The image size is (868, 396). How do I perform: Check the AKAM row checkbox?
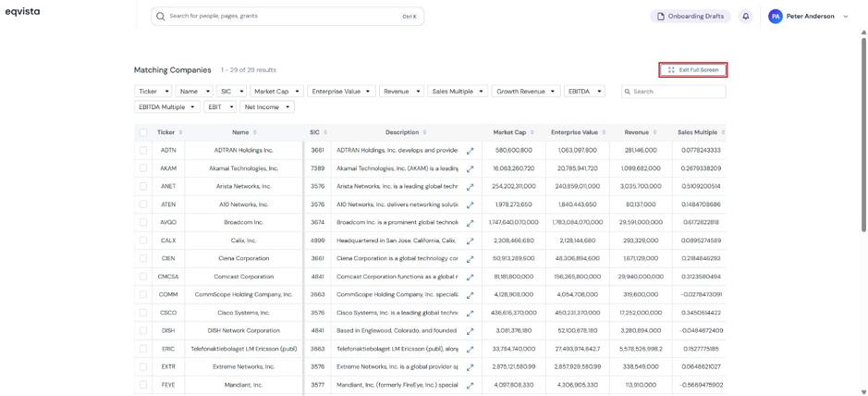(x=143, y=168)
